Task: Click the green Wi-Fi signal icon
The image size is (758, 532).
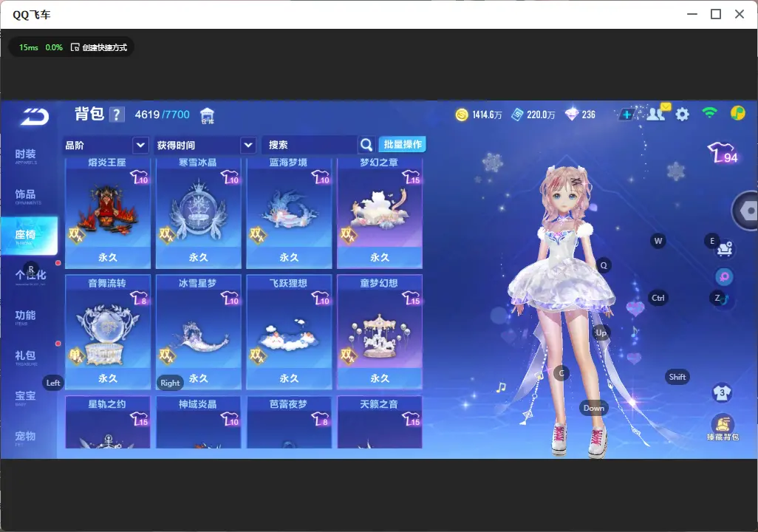Action: (x=710, y=113)
